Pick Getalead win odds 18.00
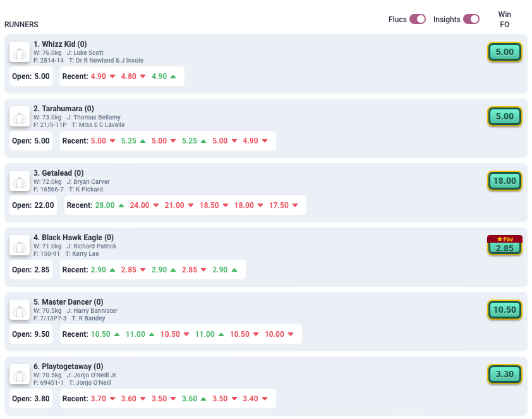The image size is (532, 419). (x=504, y=181)
